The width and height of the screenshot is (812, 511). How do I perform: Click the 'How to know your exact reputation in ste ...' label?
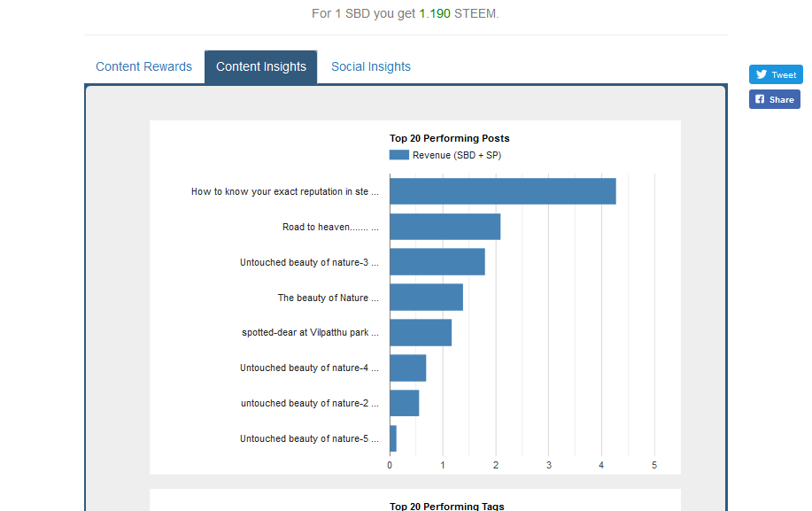click(x=285, y=191)
